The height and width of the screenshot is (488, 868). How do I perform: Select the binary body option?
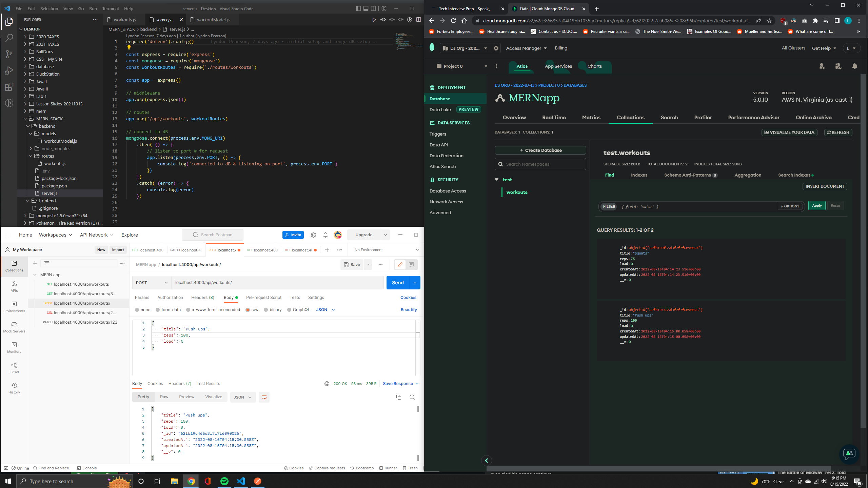tap(273, 309)
